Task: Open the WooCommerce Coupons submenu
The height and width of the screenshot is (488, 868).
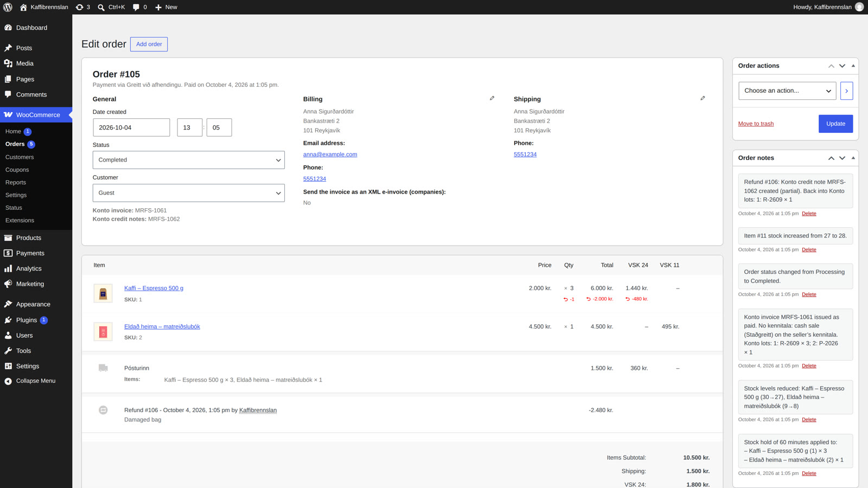Action: click(x=17, y=170)
